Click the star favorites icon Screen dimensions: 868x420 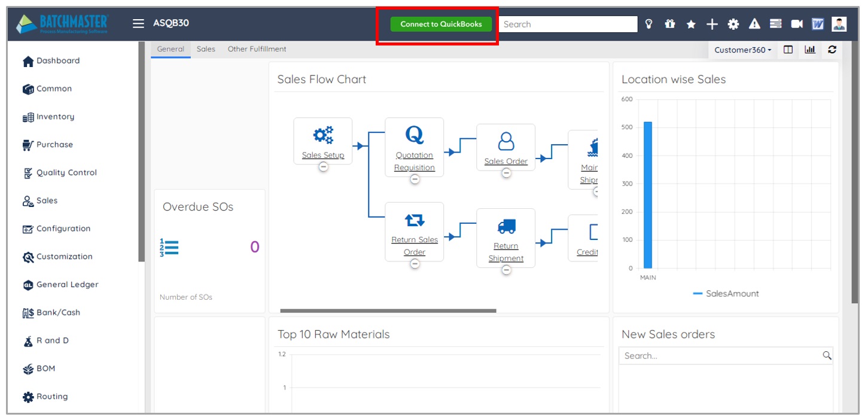coord(691,24)
